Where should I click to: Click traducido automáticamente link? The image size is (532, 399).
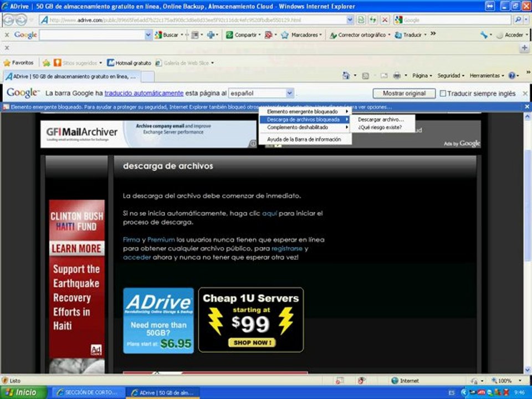click(x=144, y=93)
